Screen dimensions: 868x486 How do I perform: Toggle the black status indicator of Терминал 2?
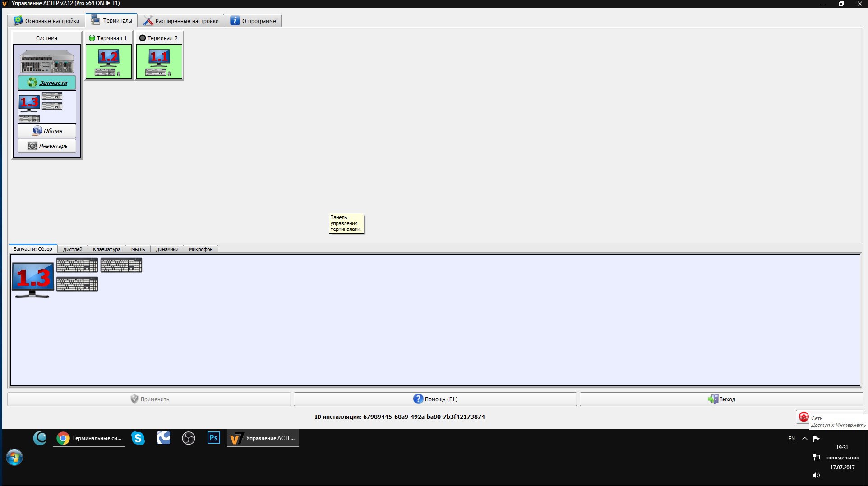pos(143,38)
